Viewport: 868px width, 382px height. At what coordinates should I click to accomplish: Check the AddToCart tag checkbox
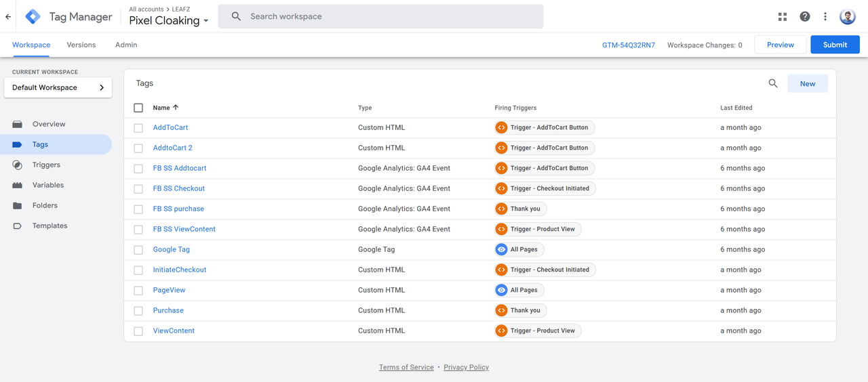click(x=138, y=128)
